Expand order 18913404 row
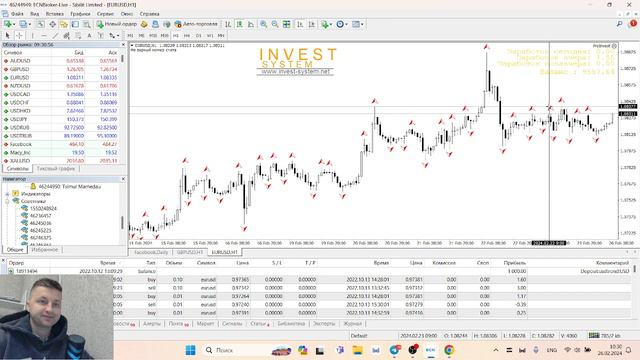 point(11,271)
